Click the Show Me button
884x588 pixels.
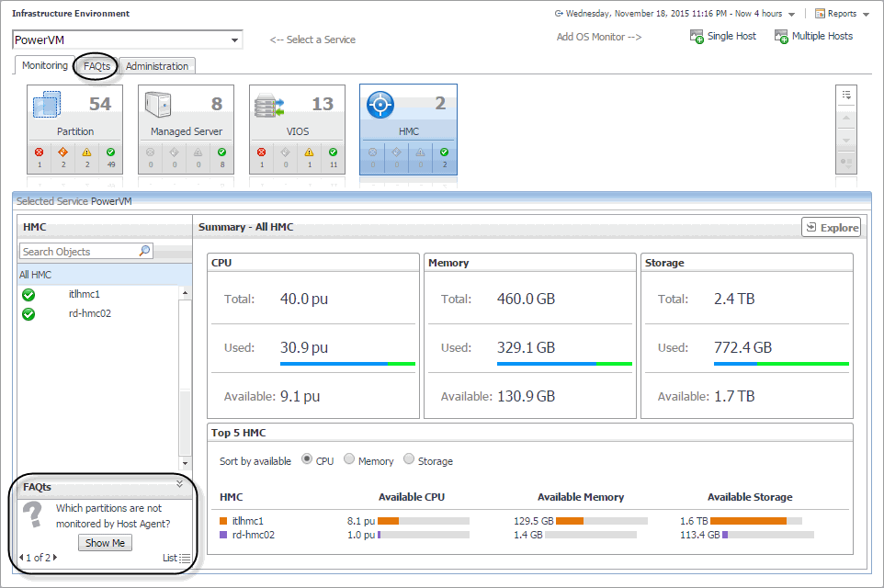click(x=105, y=543)
